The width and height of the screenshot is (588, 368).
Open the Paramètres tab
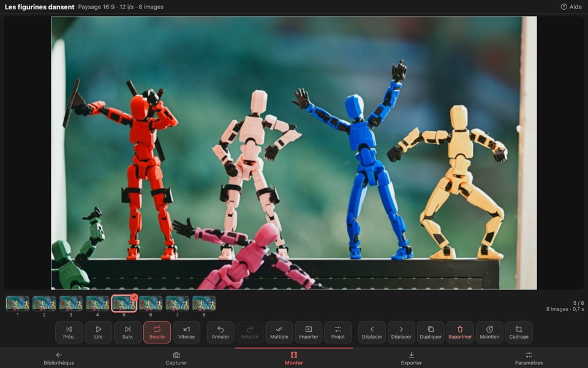[x=529, y=358]
